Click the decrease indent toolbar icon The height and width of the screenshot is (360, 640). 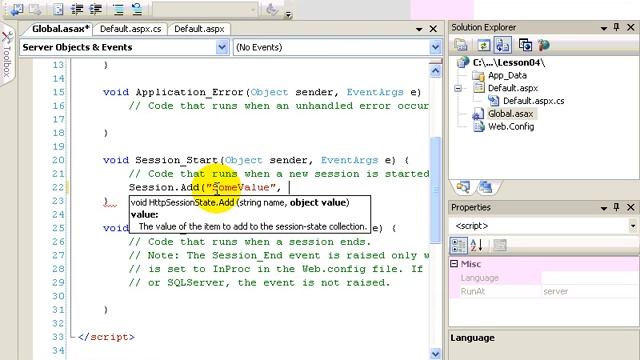pyautogui.click(x=77, y=9)
